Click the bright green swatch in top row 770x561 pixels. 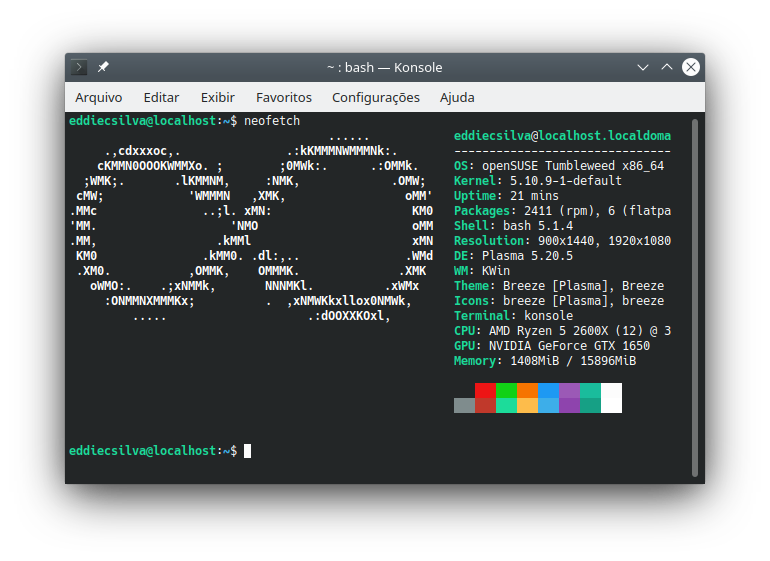tap(506, 390)
